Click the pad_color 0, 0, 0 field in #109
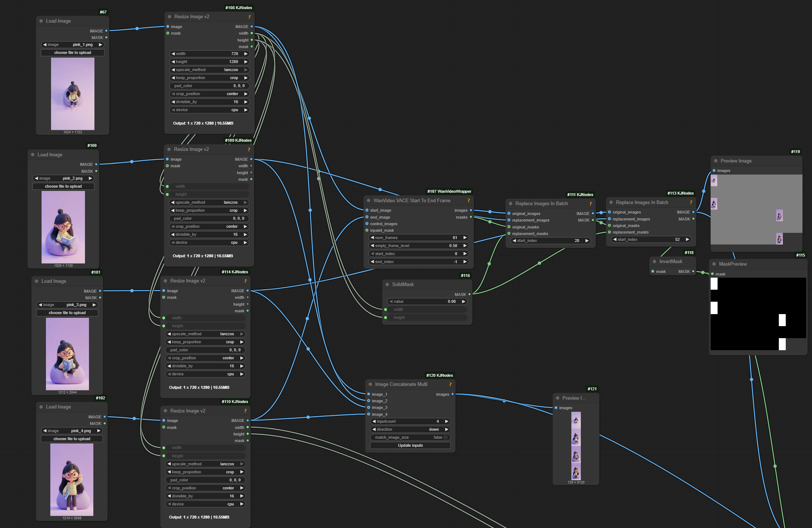 [209, 219]
